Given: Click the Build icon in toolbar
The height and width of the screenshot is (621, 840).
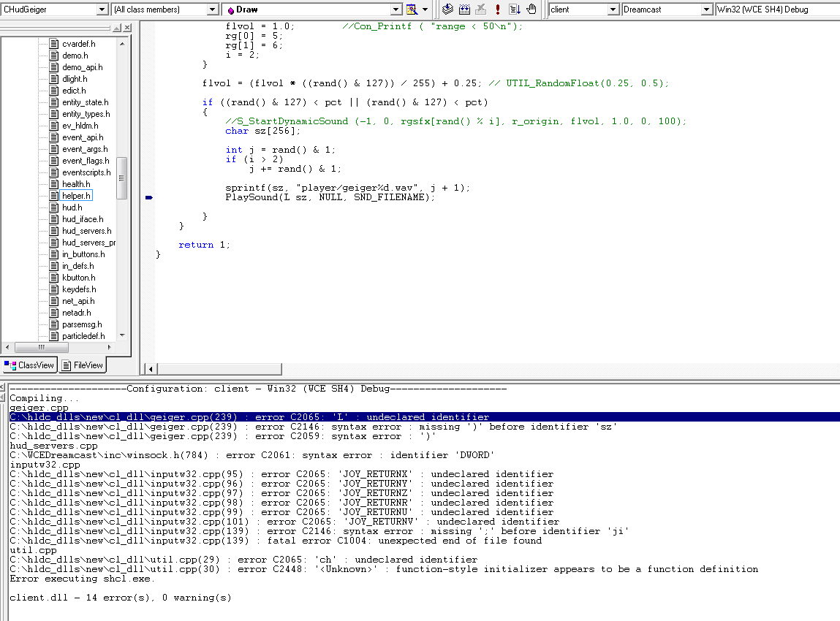Looking at the screenshot, I should 464,9.
